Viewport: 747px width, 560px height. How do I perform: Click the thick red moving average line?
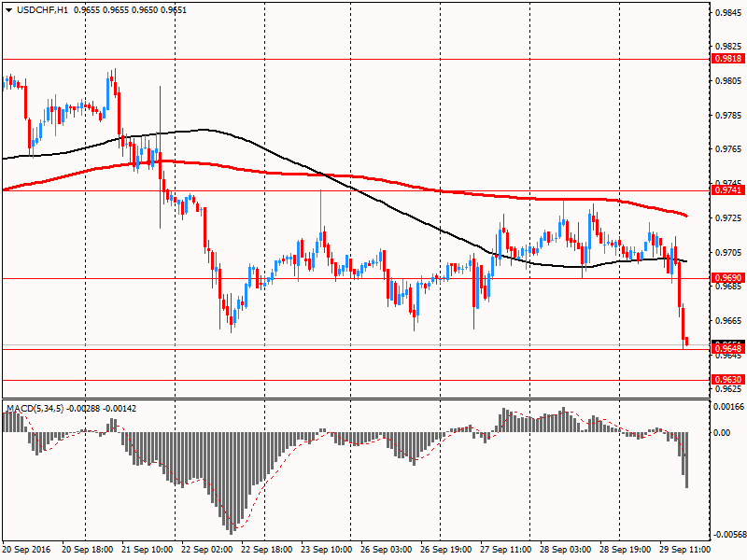pyautogui.click(x=373, y=177)
